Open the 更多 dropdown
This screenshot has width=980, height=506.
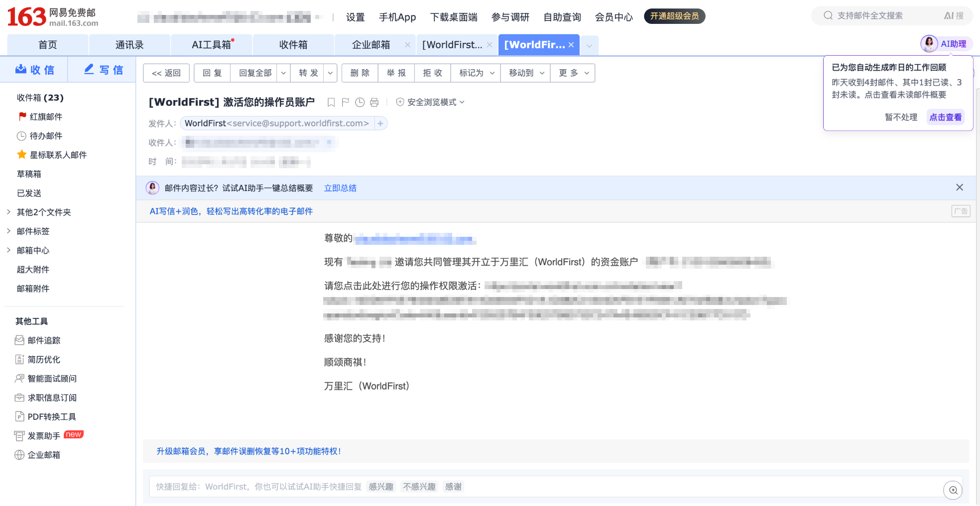573,73
